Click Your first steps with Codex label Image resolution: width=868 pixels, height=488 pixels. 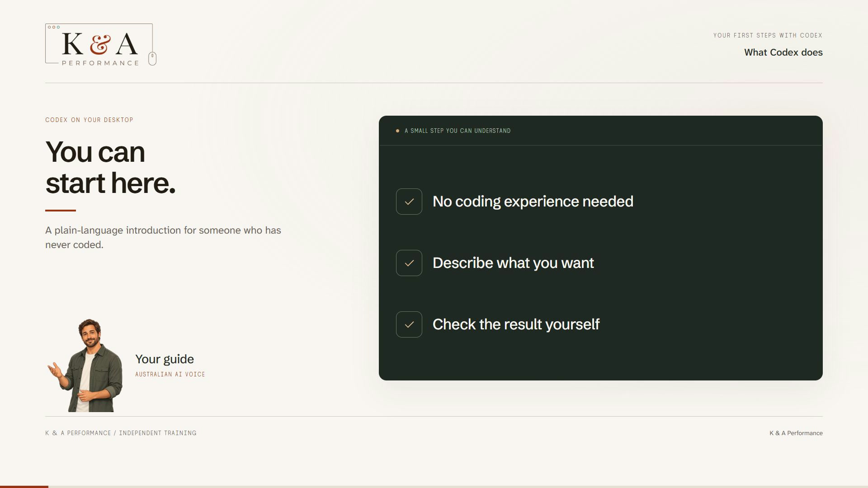(x=768, y=35)
